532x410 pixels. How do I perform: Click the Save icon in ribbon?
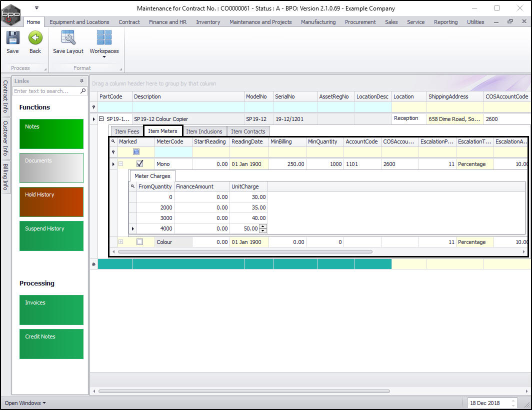[x=12, y=38]
